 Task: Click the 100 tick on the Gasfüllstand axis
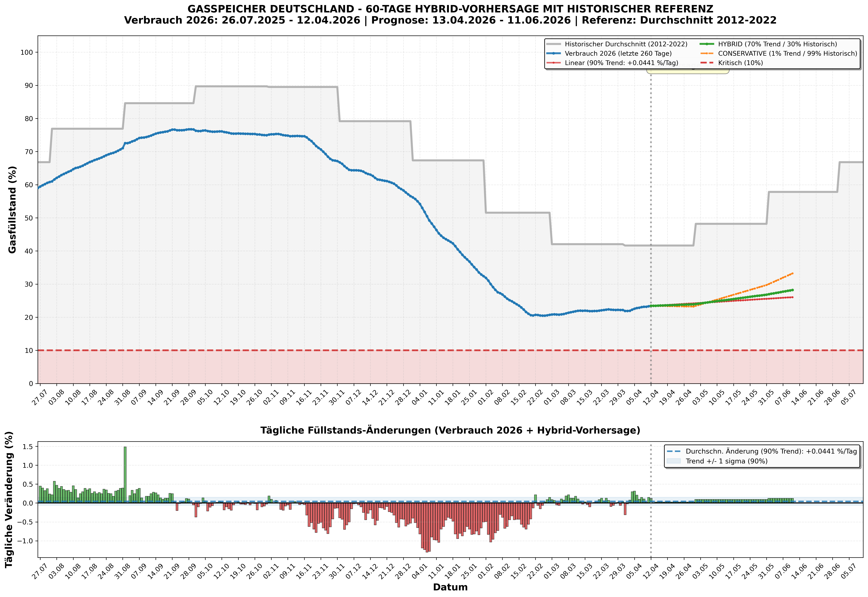click(27, 52)
